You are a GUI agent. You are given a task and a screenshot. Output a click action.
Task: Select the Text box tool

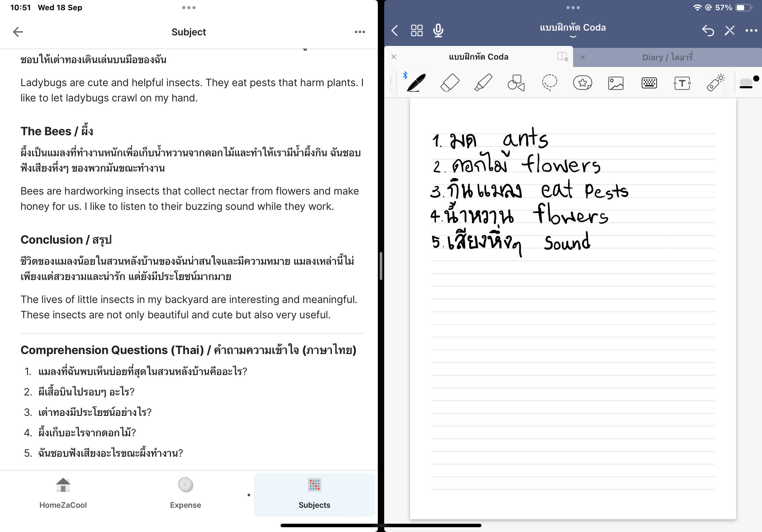coord(682,83)
